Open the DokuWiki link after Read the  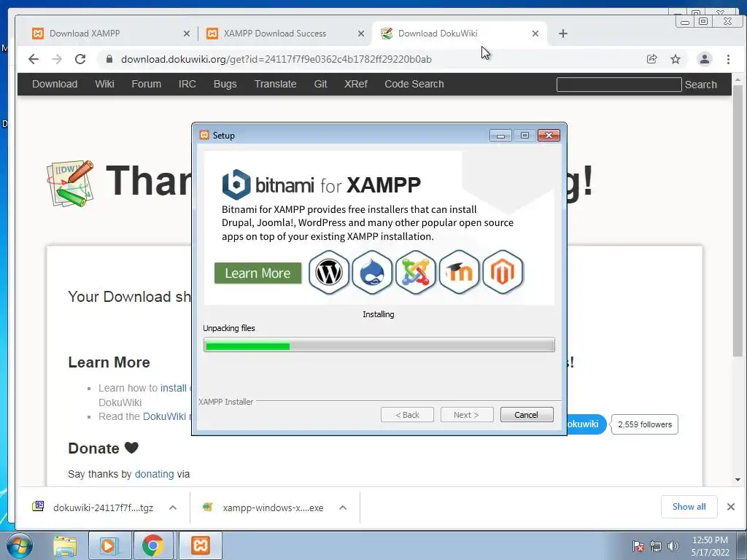(x=164, y=416)
